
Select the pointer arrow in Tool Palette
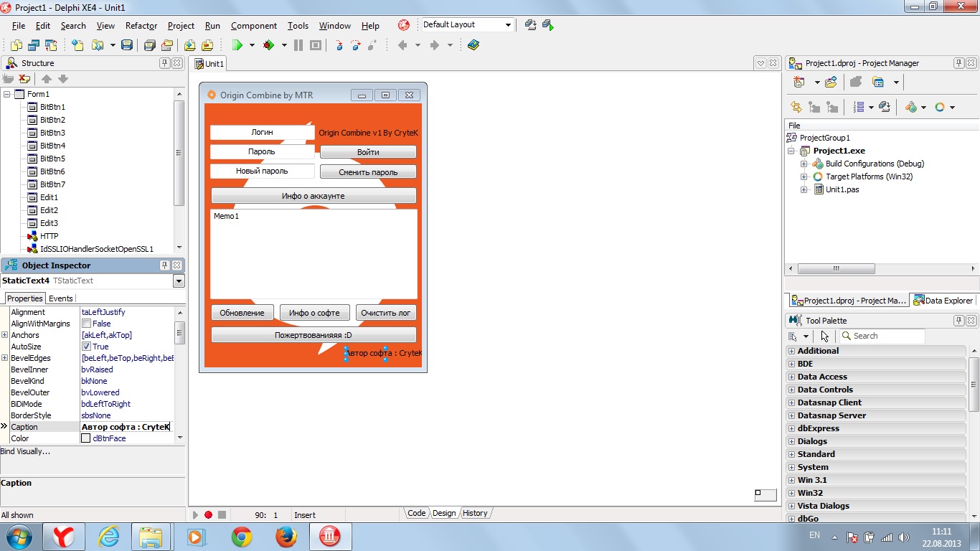[824, 336]
